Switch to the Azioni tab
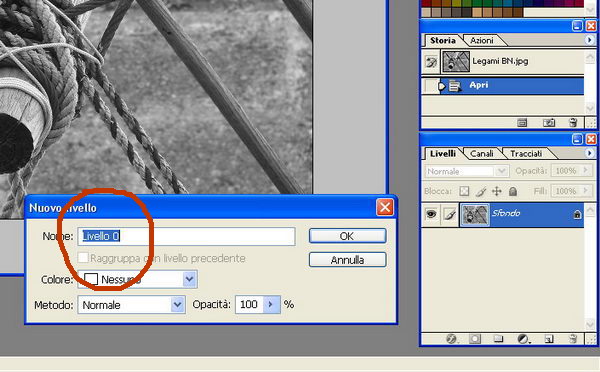 click(x=482, y=40)
